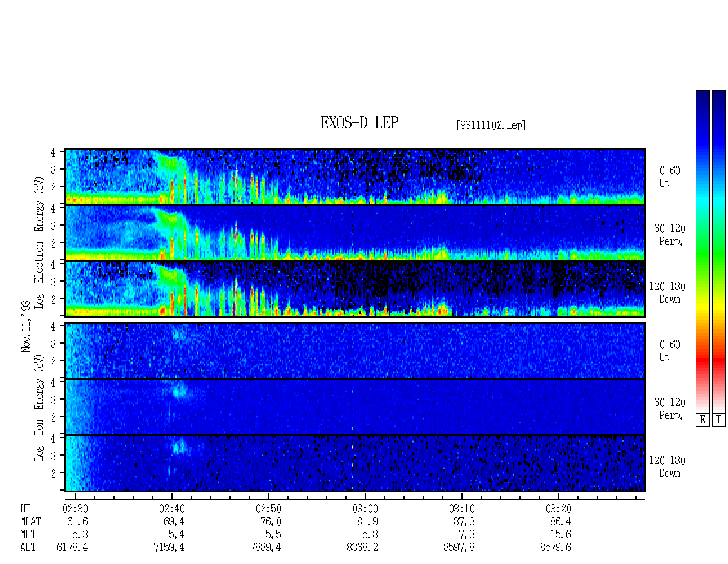Click the ion 60-120 Perp. spectrogram panel
Viewport: 728px width, 564px height.
coord(355,407)
